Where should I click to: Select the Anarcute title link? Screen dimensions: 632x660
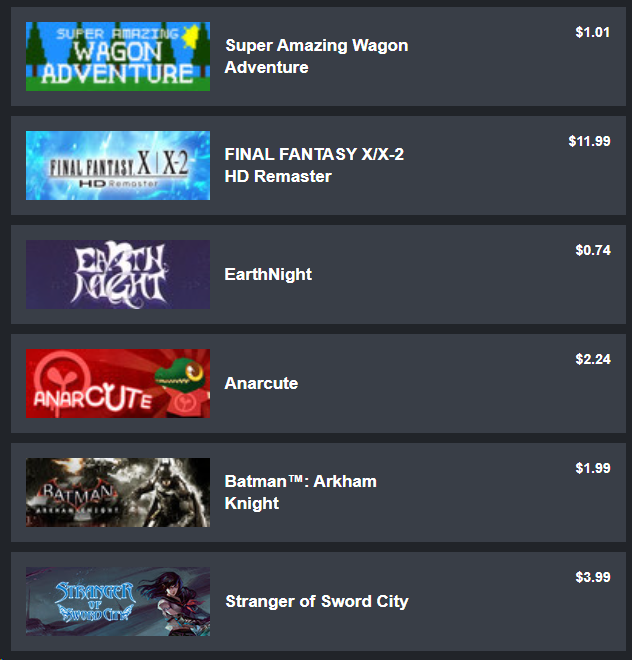pos(261,383)
